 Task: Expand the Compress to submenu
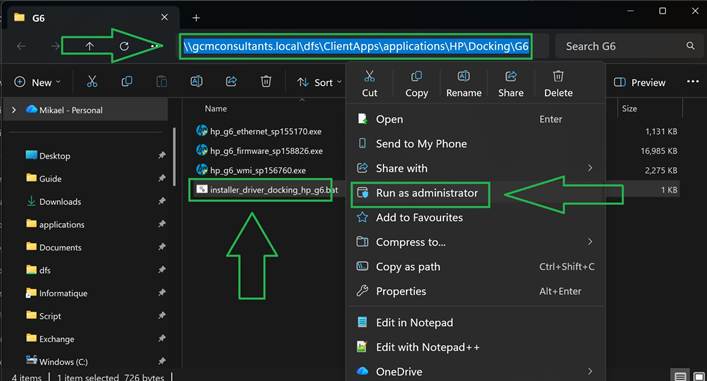590,242
